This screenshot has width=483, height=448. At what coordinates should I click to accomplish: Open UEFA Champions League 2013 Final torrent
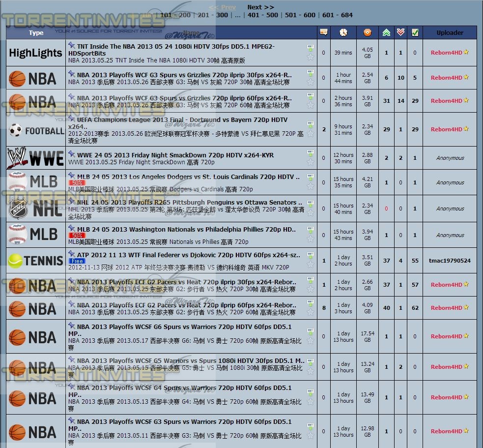click(x=178, y=123)
